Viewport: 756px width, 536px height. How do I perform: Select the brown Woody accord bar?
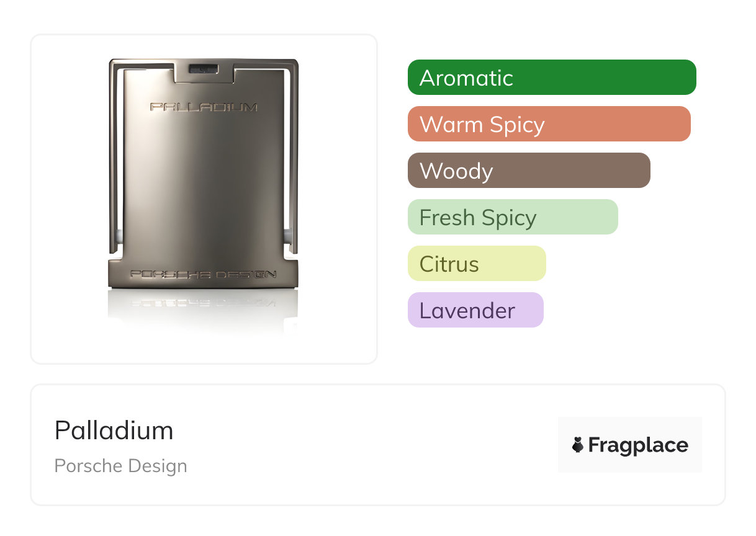click(528, 171)
